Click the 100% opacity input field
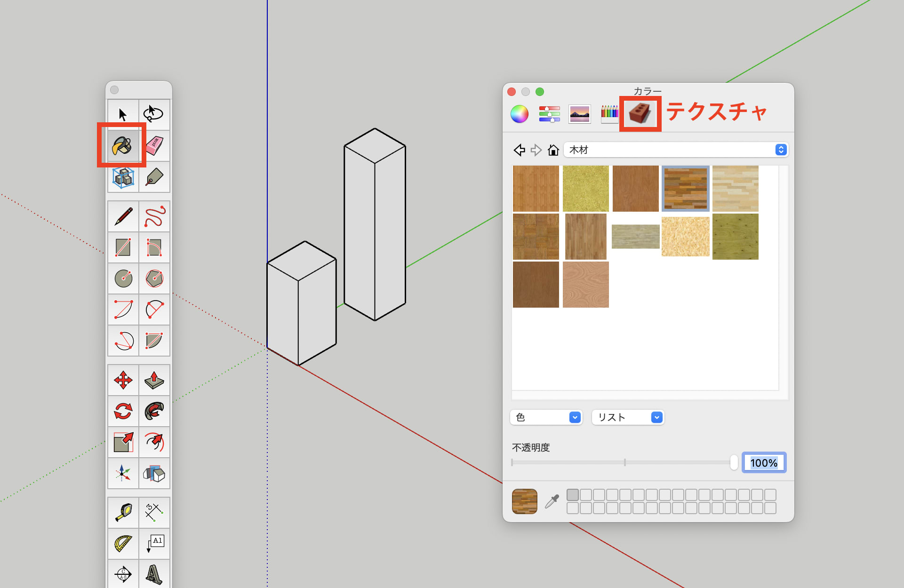This screenshot has height=588, width=904. pos(763,463)
